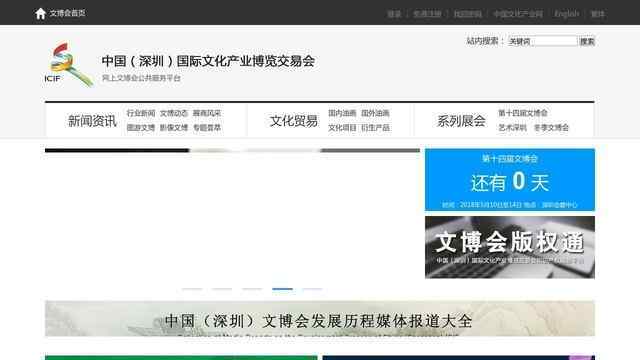Viewport: 640px width, 360px height.
Task: Click the home icon in the top bar
Action: tap(40, 13)
